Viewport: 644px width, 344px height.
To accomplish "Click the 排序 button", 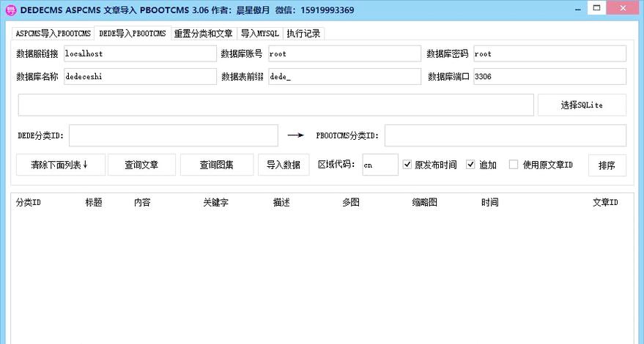I will 607,165.
